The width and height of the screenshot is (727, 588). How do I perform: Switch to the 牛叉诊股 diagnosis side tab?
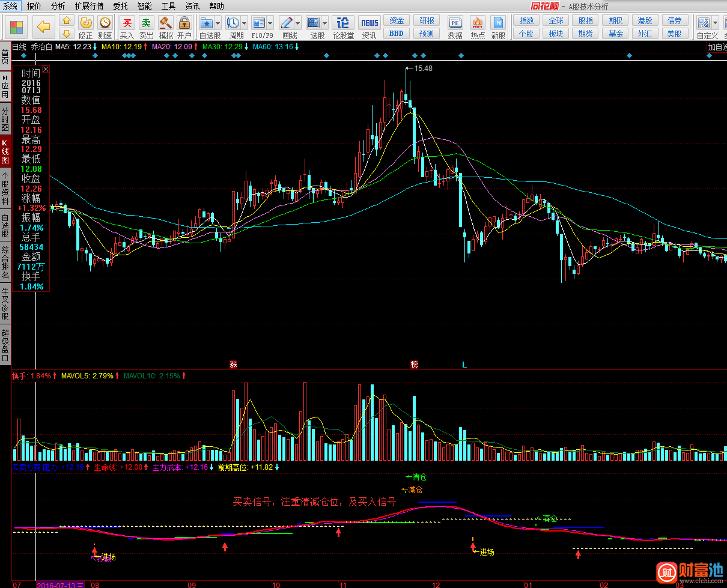tap(5, 303)
